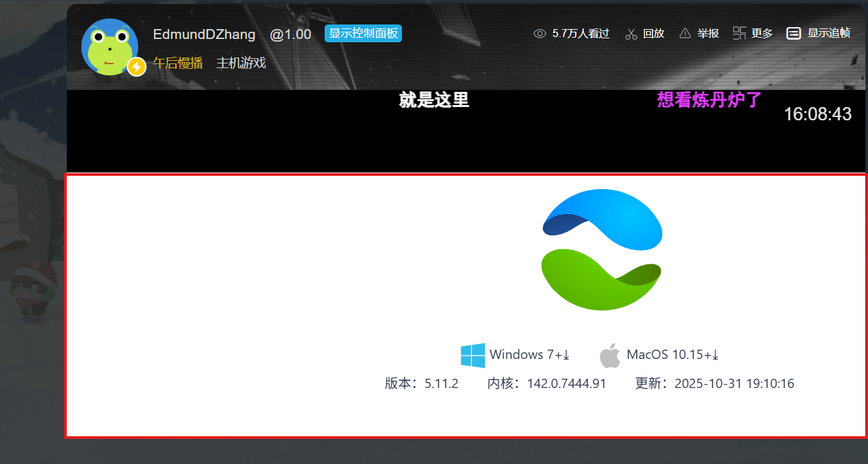Click the eye viewer count icon
The width and height of the screenshot is (868, 464).
coord(539,33)
